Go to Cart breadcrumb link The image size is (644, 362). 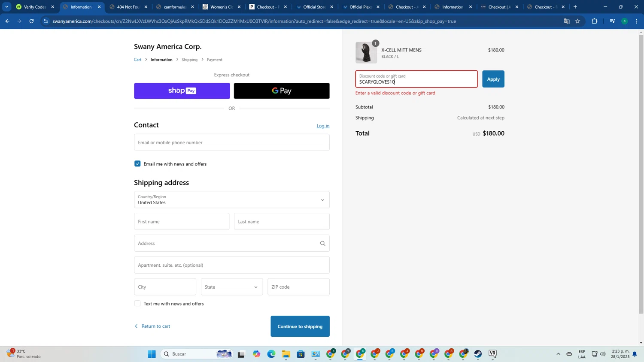coord(138,60)
